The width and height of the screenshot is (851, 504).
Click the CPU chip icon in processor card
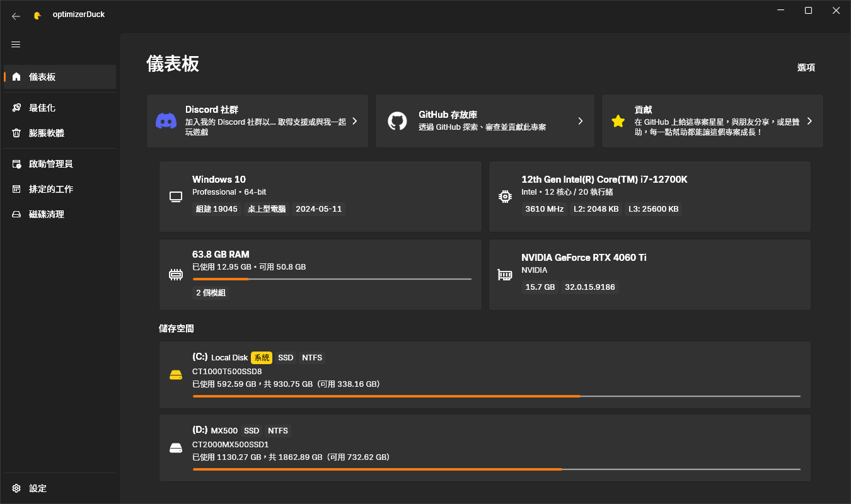point(505,197)
